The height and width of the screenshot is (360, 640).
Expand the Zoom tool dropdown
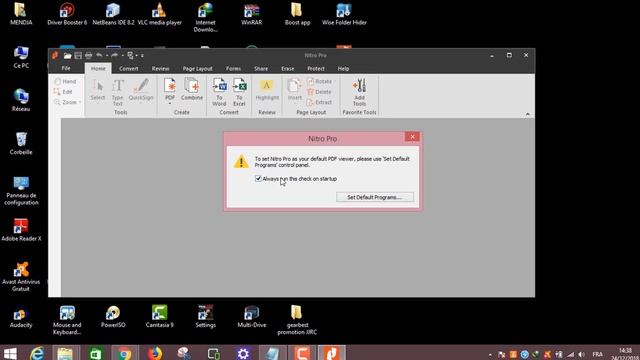(x=80, y=102)
